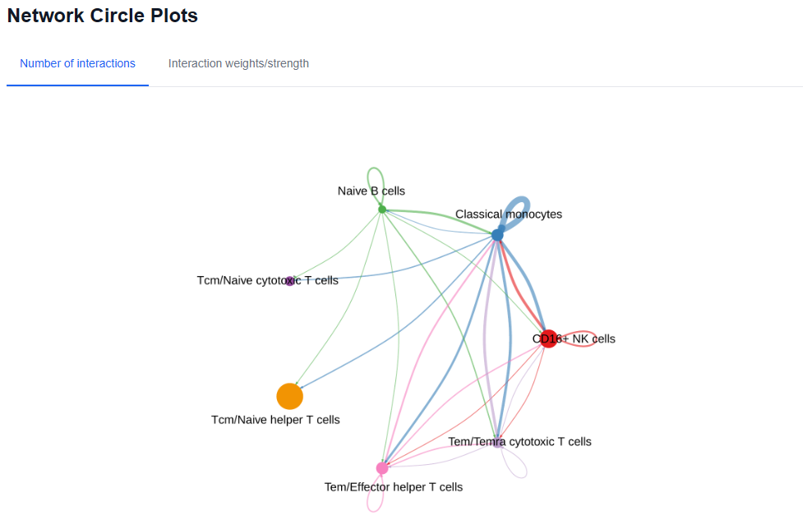Switch to the Number of interactions tab

click(x=77, y=63)
